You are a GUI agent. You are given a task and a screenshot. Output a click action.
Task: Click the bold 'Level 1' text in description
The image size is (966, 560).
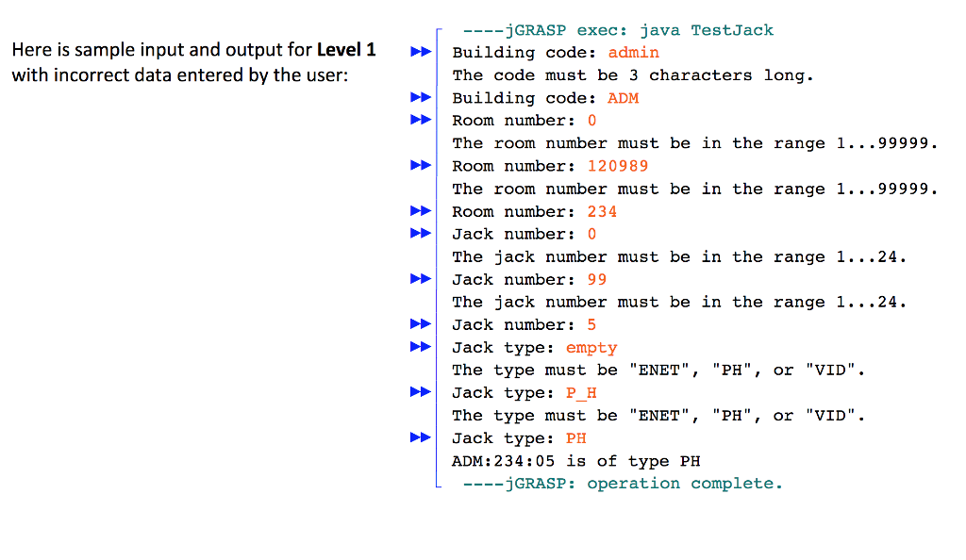tap(346, 50)
